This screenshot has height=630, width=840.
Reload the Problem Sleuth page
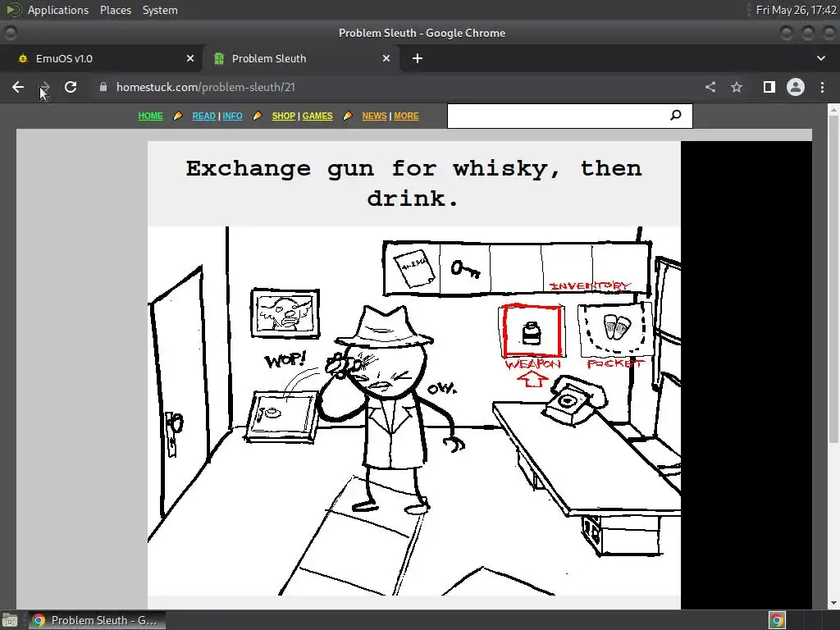pyautogui.click(x=71, y=87)
